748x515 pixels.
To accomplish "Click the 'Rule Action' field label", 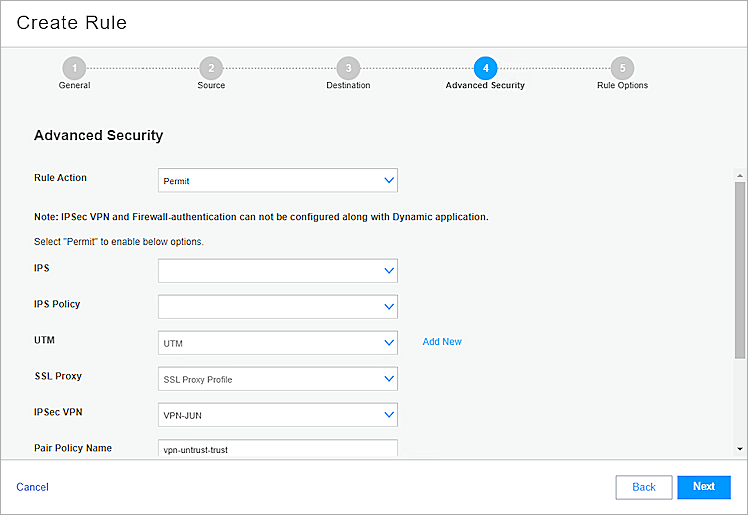I will 60,178.
